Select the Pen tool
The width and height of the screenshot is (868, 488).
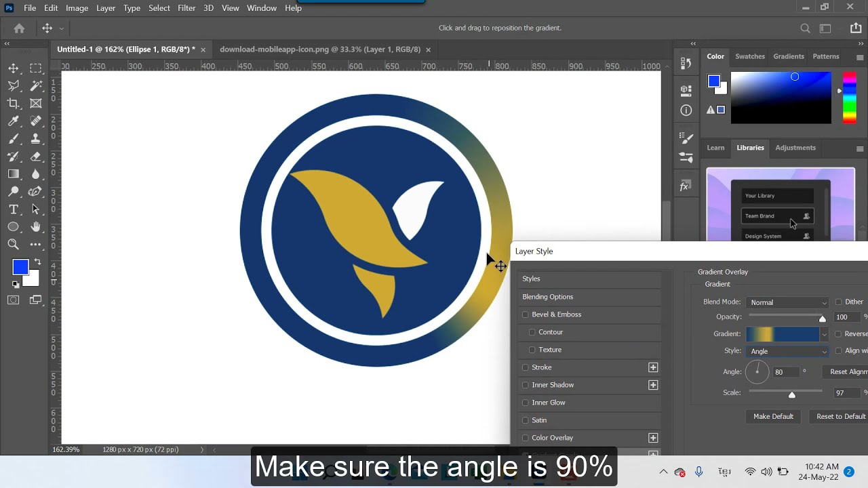coord(36,192)
